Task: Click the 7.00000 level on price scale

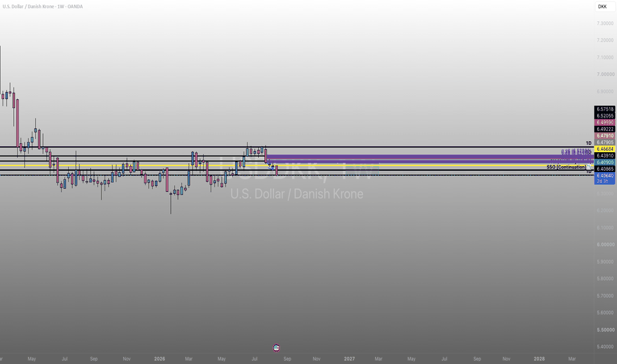Action: pyautogui.click(x=605, y=74)
